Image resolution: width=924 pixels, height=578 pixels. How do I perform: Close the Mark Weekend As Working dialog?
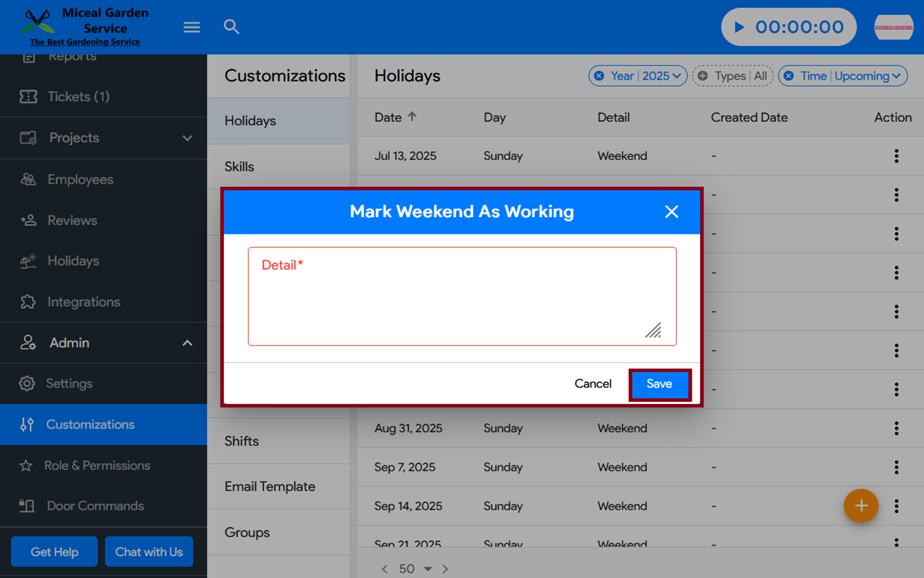click(671, 212)
